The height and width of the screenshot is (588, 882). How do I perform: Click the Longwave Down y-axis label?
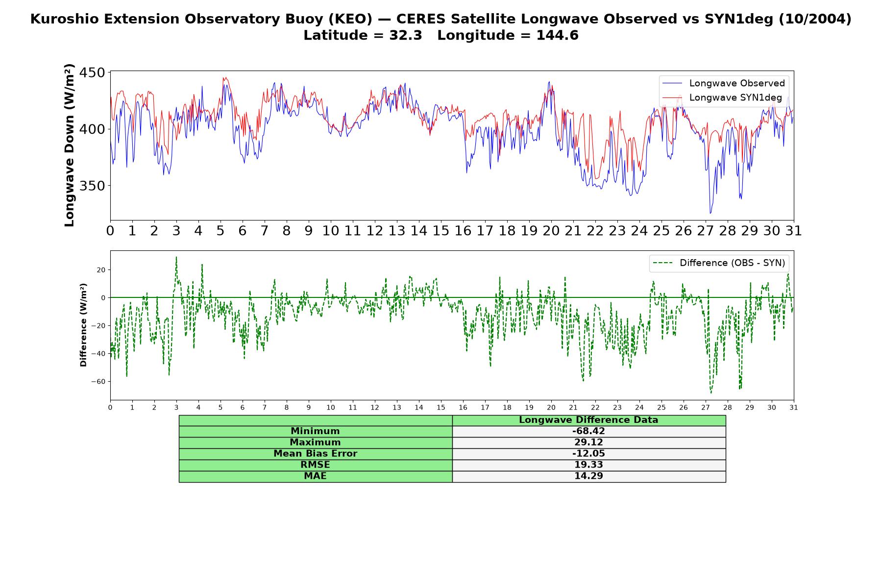pos(69,145)
